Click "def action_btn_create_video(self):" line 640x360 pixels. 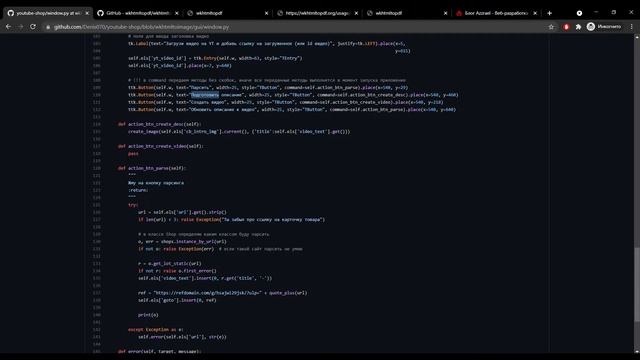point(160,146)
